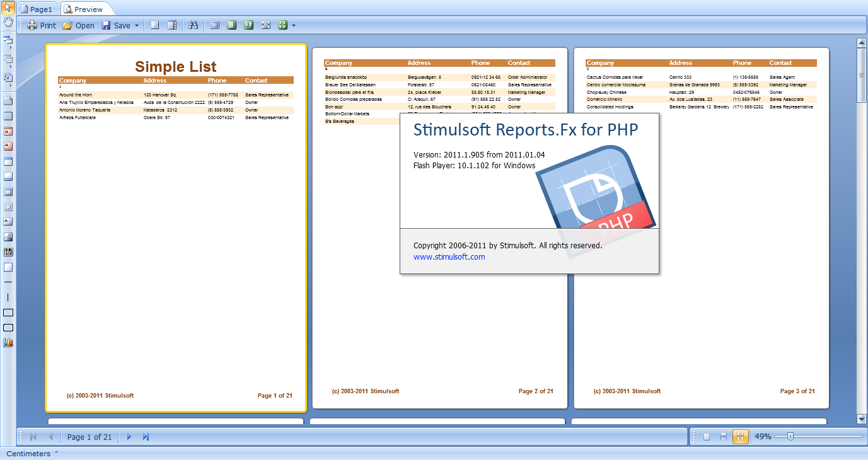Click 'Alfreds Futterkiste' company cell
The width and height of the screenshot is (868, 460).
click(78, 117)
